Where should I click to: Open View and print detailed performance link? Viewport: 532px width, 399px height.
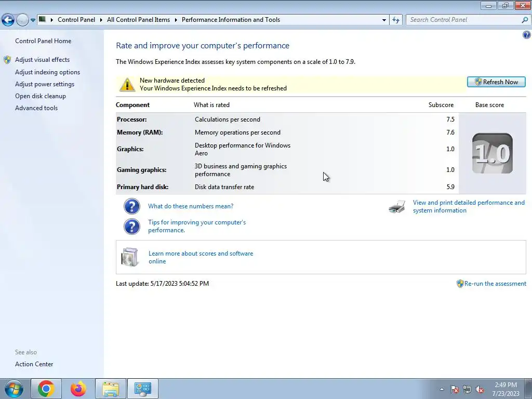[469, 206]
